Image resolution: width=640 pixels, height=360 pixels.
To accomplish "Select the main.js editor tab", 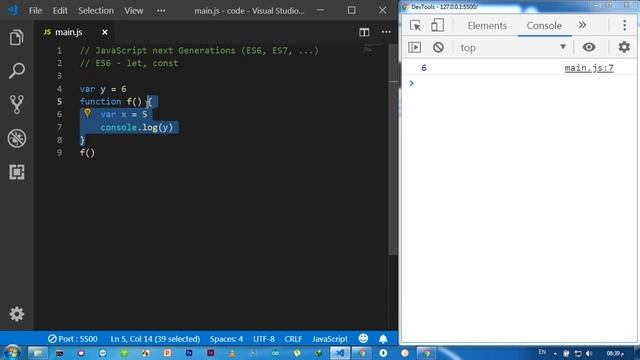I will [68, 32].
